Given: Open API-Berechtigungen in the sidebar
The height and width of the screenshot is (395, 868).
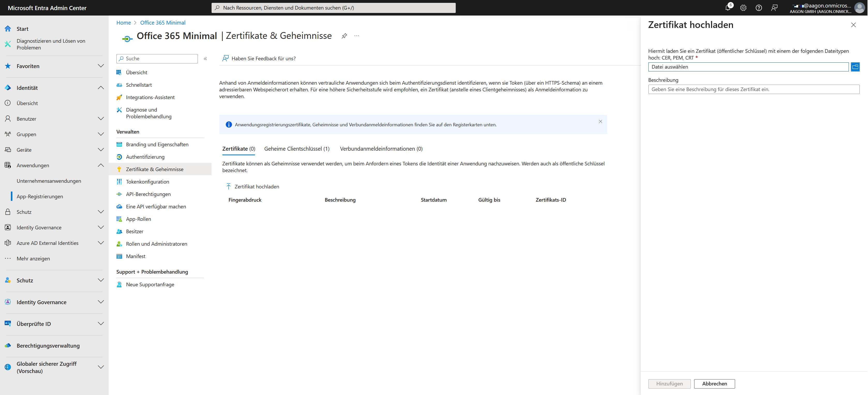Looking at the screenshot, I should pyautogui.click(x=148, y=194).
